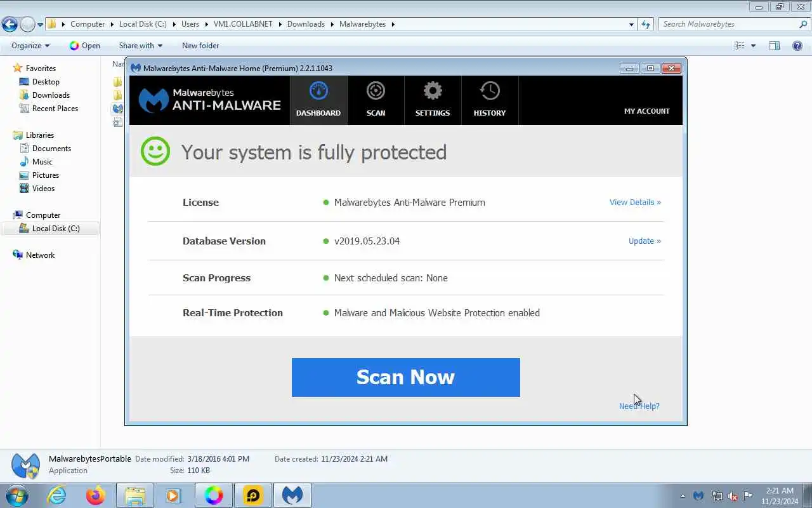This screenshot has width=812, height=508.
Task: Click Update link for Database Version
Action: tap(645, 241)
